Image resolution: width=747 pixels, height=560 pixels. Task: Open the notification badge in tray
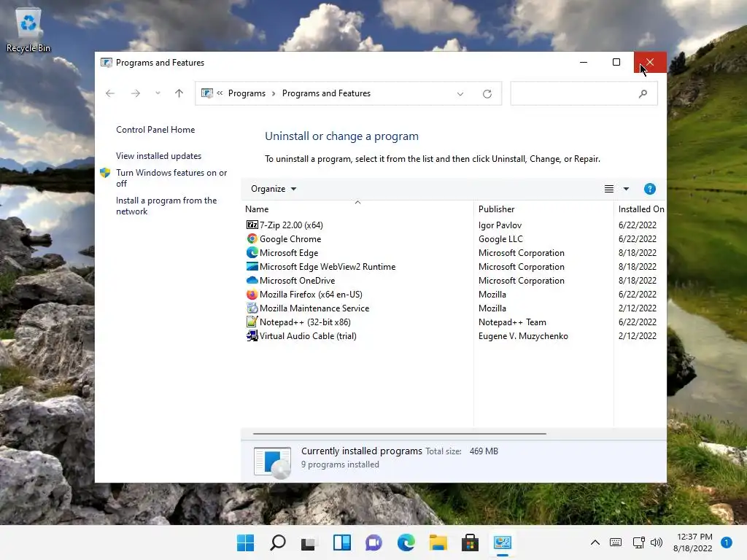[726, 542]
